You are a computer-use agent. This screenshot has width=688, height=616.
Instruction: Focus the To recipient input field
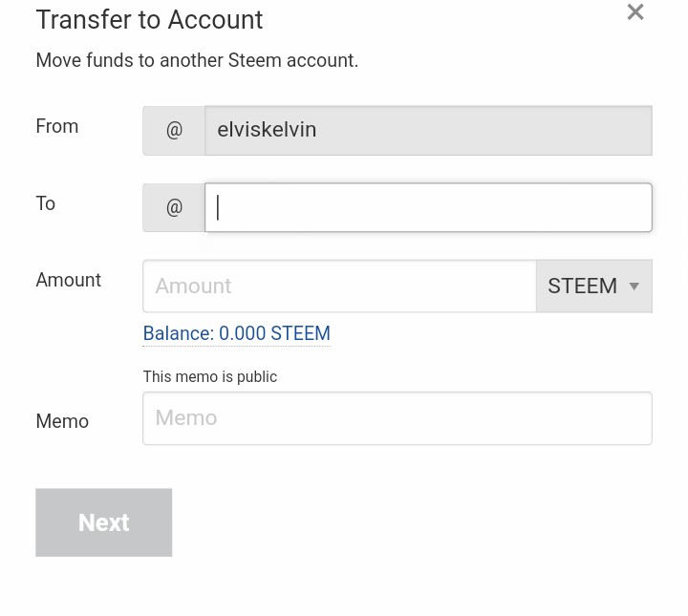428,207
